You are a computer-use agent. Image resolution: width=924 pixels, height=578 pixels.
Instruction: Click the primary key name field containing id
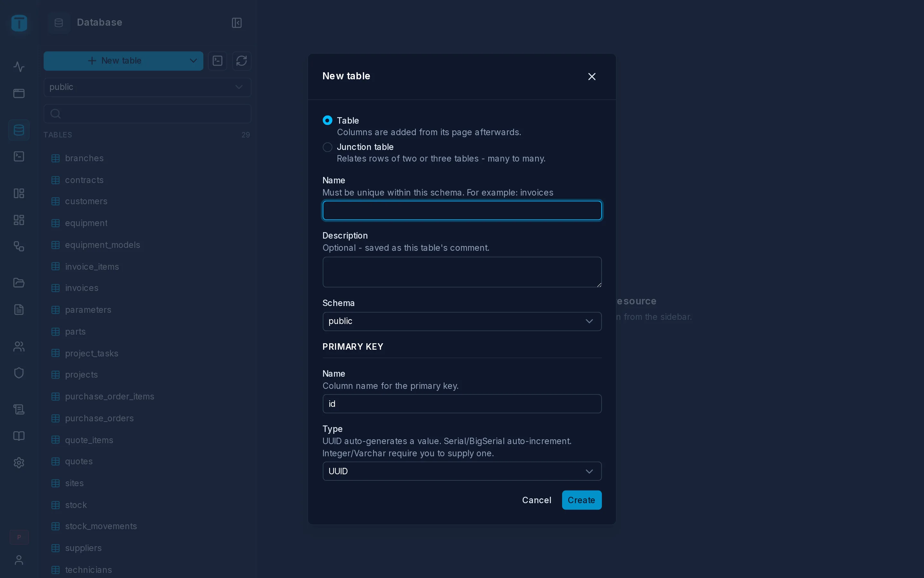[x=462, y=404]
